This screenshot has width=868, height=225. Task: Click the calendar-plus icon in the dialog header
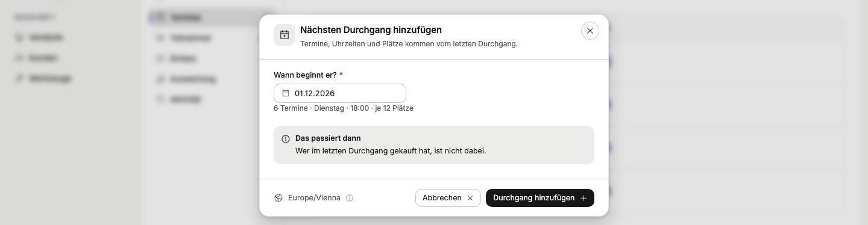[285, 35]
